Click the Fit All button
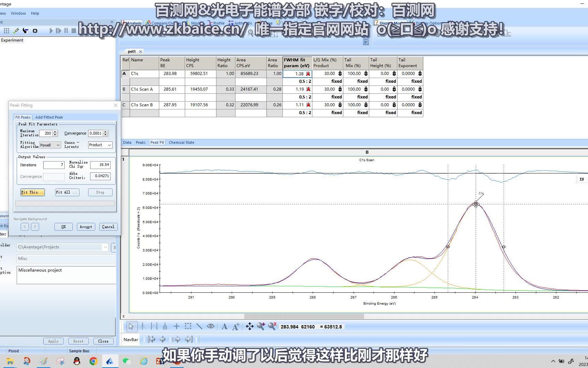 [67, 192]
